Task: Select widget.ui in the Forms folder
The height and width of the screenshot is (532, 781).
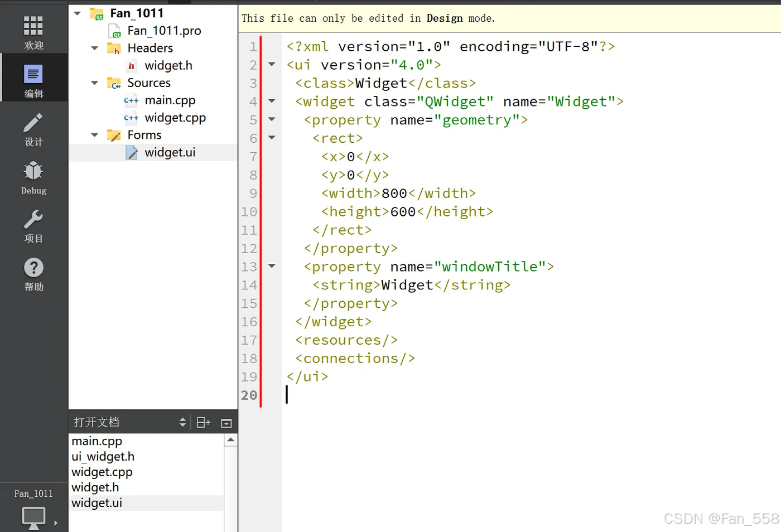Action: [x=170, y=153]
